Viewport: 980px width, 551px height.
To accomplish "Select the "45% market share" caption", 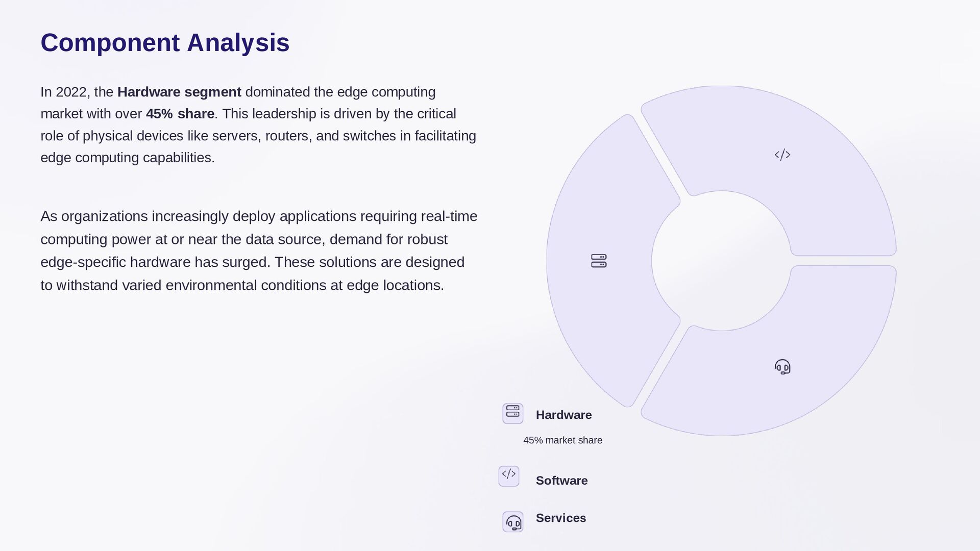I will click(562, 440).
